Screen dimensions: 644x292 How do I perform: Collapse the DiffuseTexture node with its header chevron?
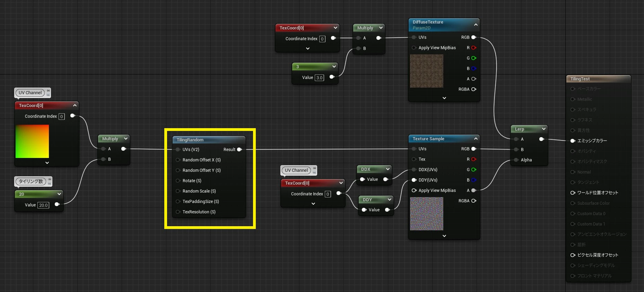click(476, 25)
